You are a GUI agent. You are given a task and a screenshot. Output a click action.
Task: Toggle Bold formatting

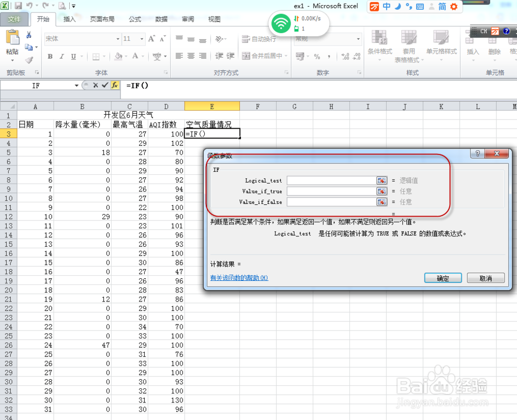[x=50, y=56]
